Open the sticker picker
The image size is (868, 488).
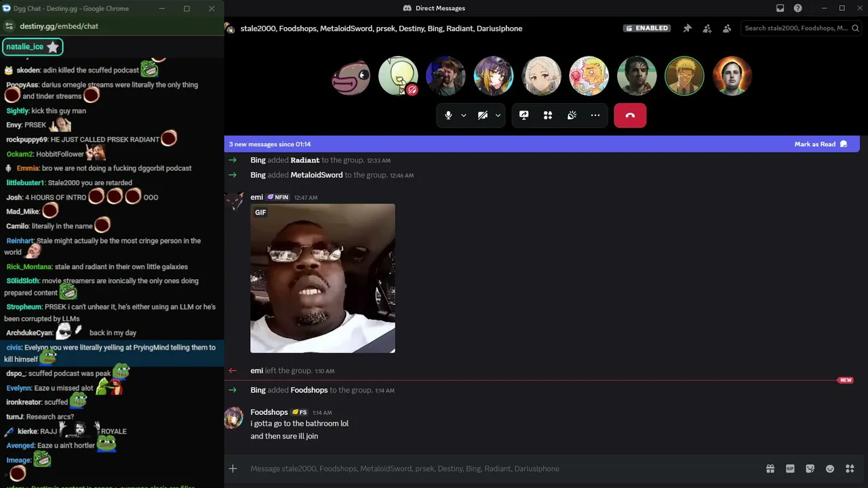coord(810,468)
